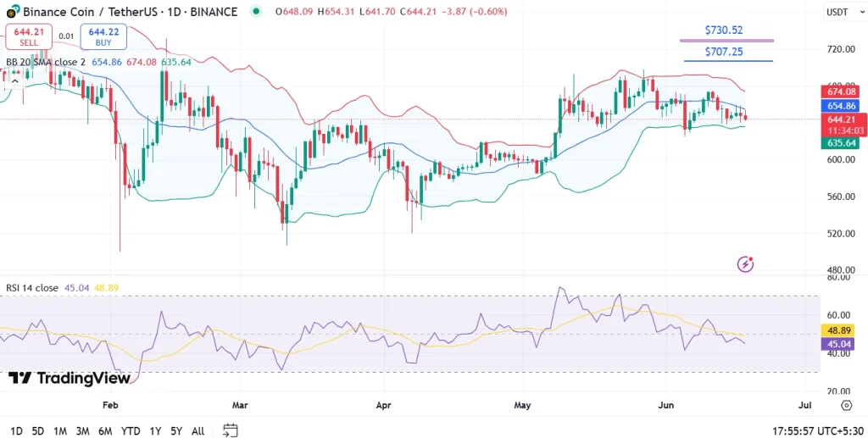Click the 0.01 spread value

[x=66, y=36]
